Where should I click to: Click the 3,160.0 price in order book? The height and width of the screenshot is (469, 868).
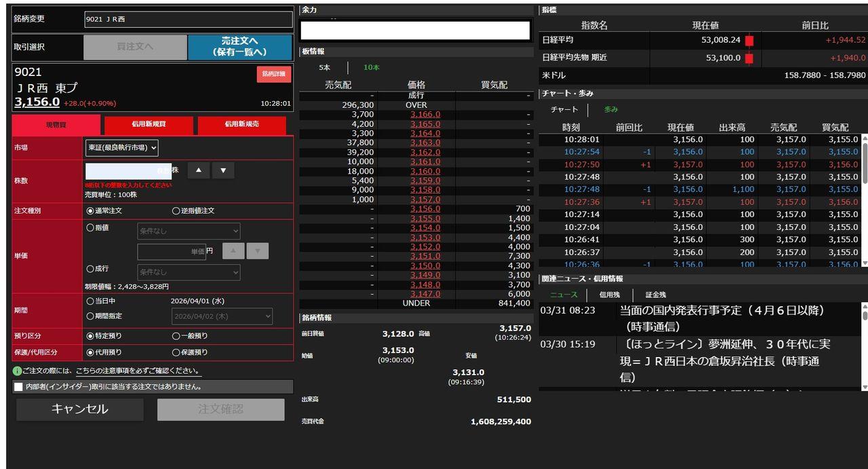pos(425,172)
